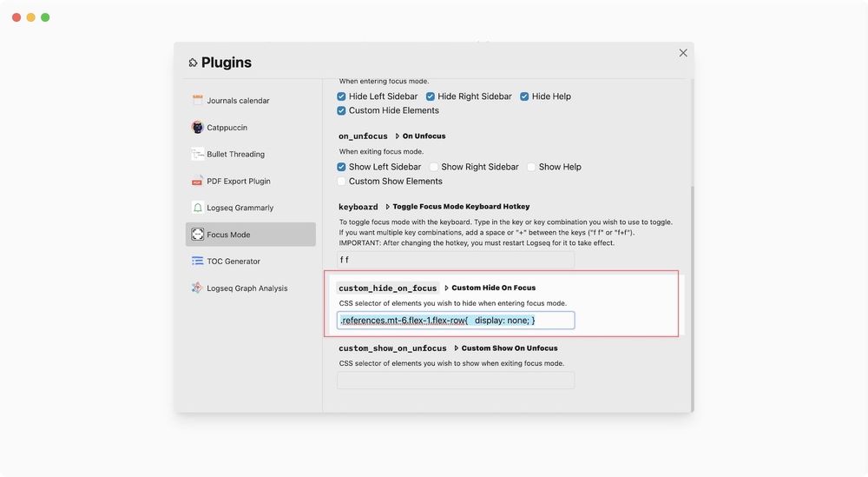Click the Logseq Grammarly bell icon

pyautogui.click(x=198, y=209)
